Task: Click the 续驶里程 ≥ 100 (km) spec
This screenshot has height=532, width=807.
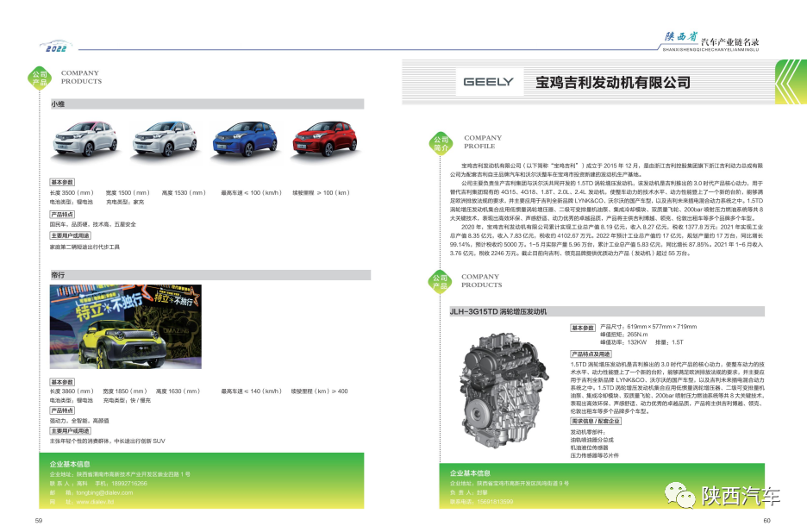Action: click(x=321, y=193)
